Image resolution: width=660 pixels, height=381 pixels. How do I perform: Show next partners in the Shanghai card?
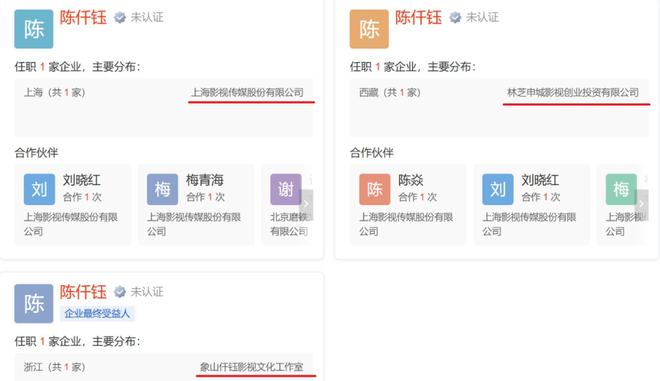point(306,204)
